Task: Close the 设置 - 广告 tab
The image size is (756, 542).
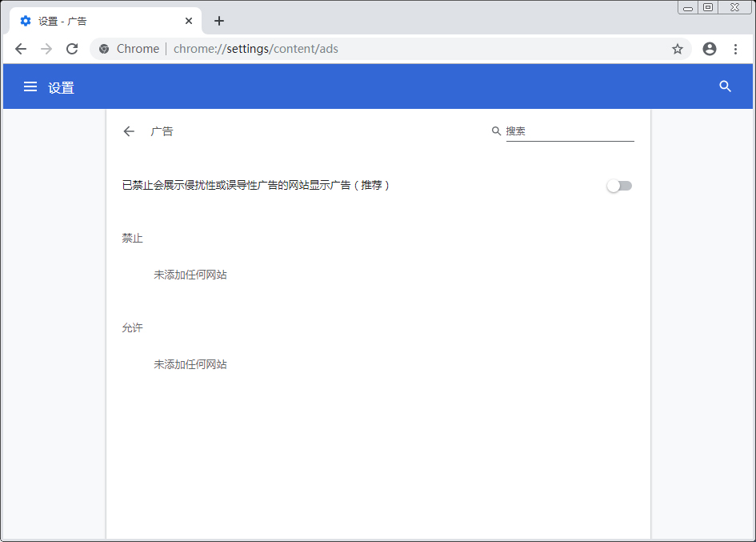Action: point(188,21)
